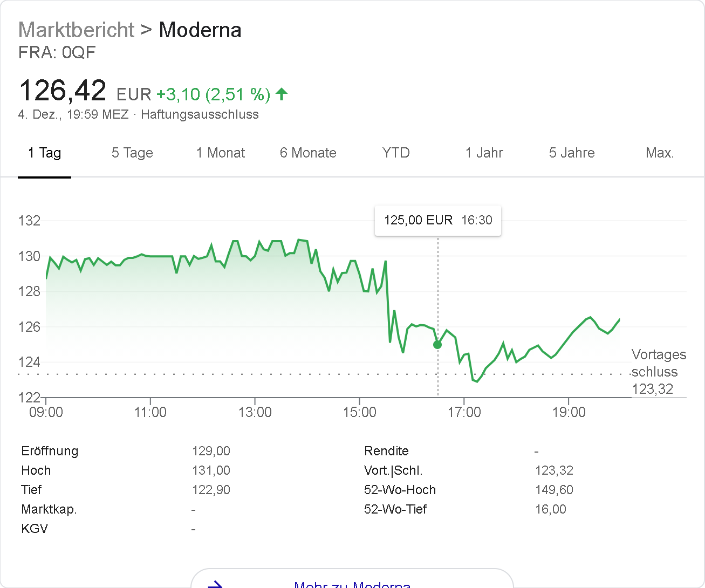Viewport: 705px width, 588px height.
Task: Open the 1 Monat chart range
Action: tap(220, 153)
